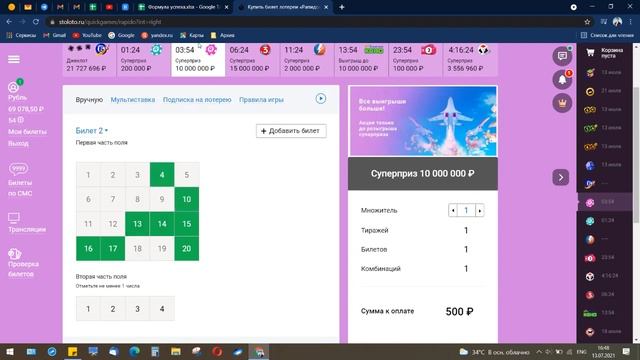Viewport: 640px width, 360px height.
Task: Click the crown bonus icon
Action: (562, 103)
